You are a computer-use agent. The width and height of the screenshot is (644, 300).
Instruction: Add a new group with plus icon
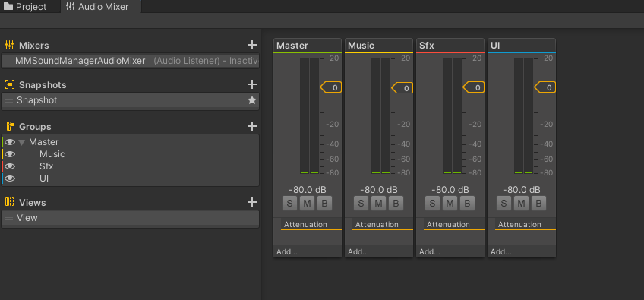(252, 126)
